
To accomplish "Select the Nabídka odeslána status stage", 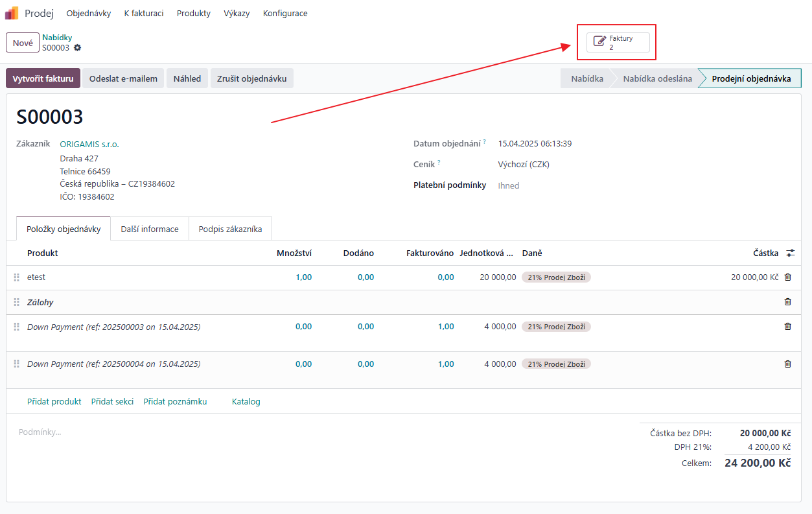I will click(x=657, y=79).
